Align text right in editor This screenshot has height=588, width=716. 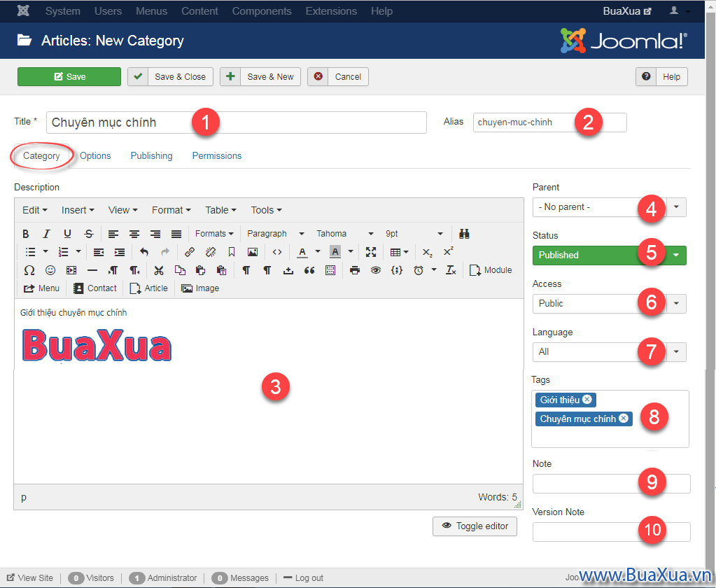point(155,234)
